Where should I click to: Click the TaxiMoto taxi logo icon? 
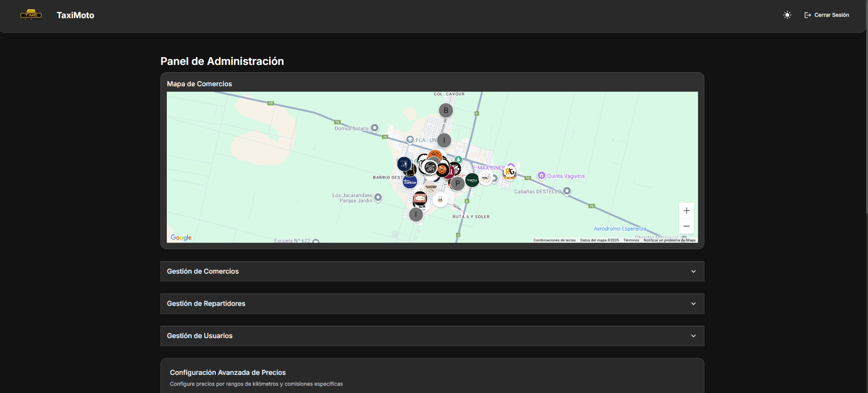(31, 15)
